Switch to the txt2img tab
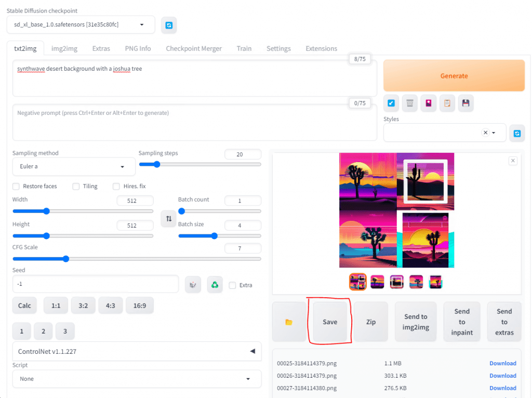The height and width of the screenshot is (398, 532). [25, 48]
